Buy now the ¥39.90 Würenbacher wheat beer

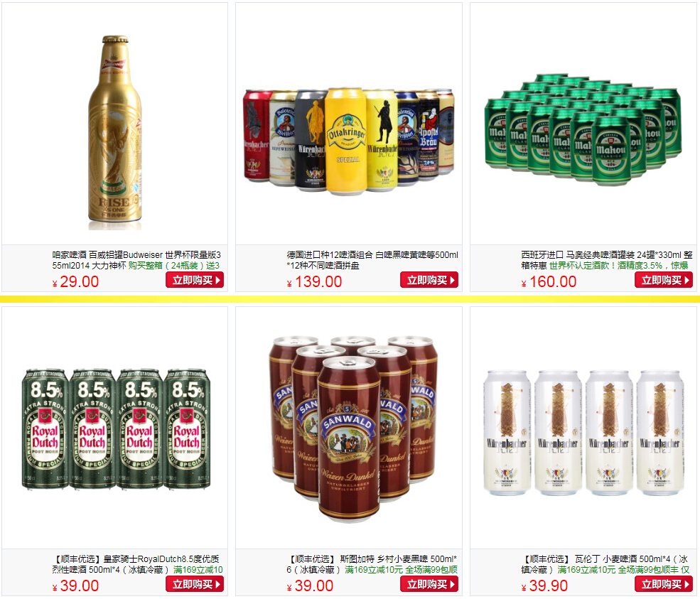[x=663, y=584]
